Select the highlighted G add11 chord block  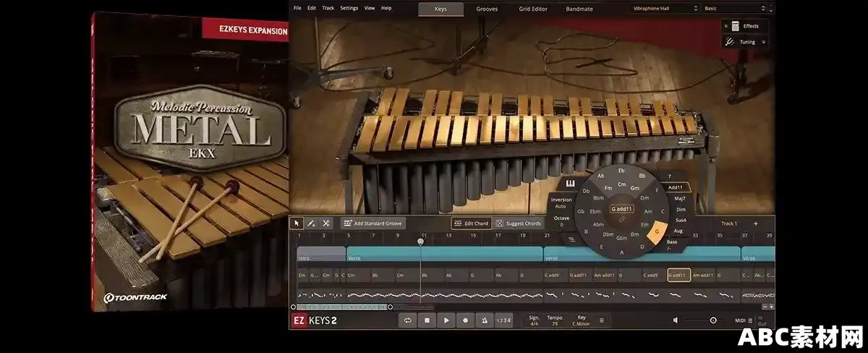[x=678, y=276]
